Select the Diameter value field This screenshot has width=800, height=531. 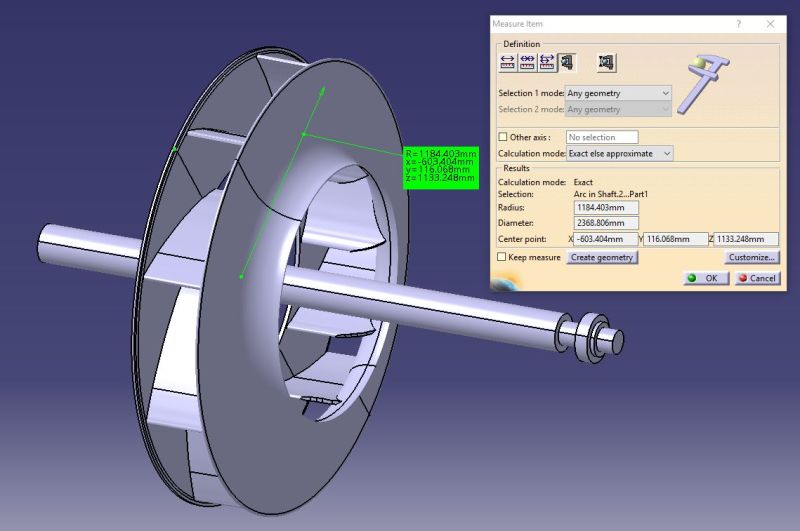(606, 223)
